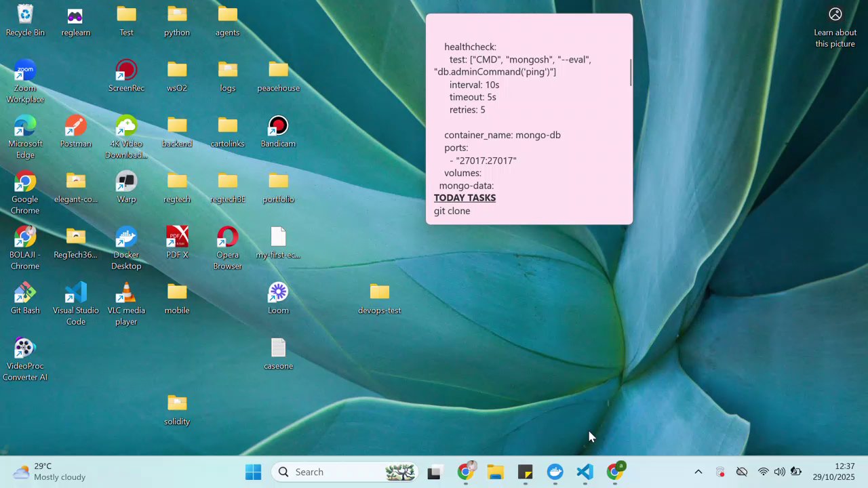Image resolution: width=868 pixels, height=488 pixels.
Task: Open Sticky Notes from the taskbar
Action: (525, 472)
